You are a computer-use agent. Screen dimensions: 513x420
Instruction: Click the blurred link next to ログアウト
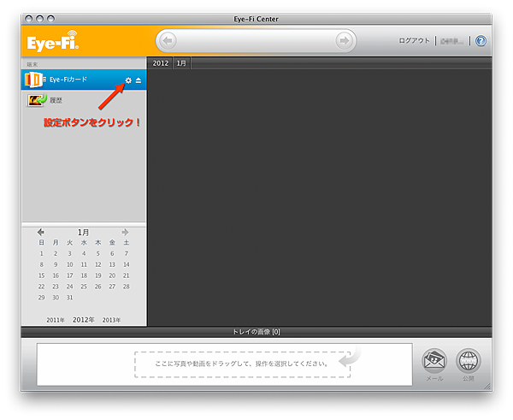point(451,41)
